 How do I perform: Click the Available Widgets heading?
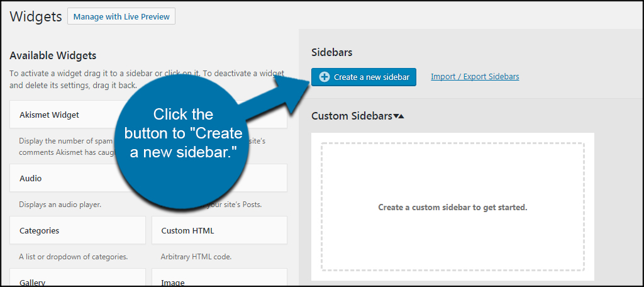point(53,55)
